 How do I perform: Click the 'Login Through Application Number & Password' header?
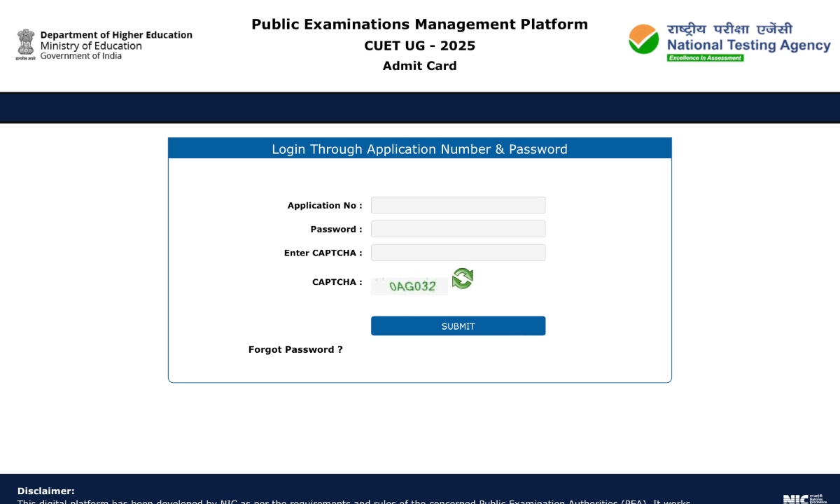coord(419,148)
